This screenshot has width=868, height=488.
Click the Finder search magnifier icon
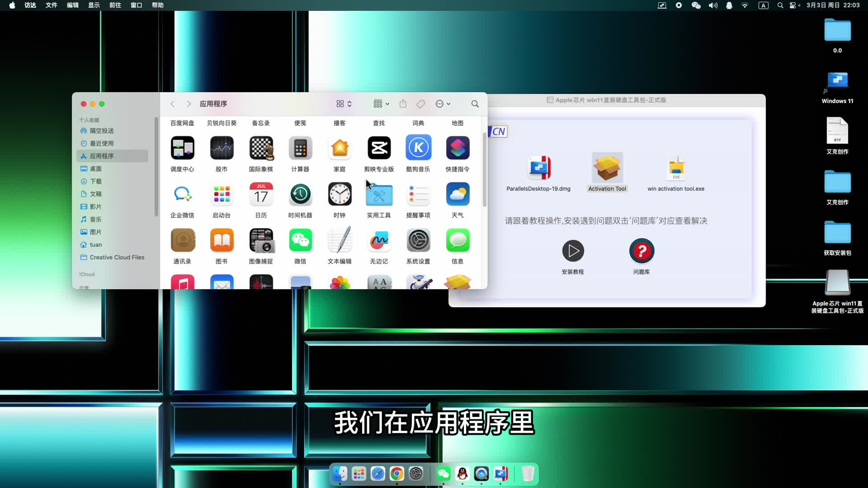[475, 104]
